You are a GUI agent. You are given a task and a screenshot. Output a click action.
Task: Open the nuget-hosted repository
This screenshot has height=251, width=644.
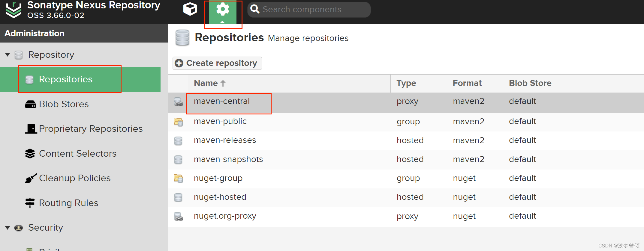point(220,197)
